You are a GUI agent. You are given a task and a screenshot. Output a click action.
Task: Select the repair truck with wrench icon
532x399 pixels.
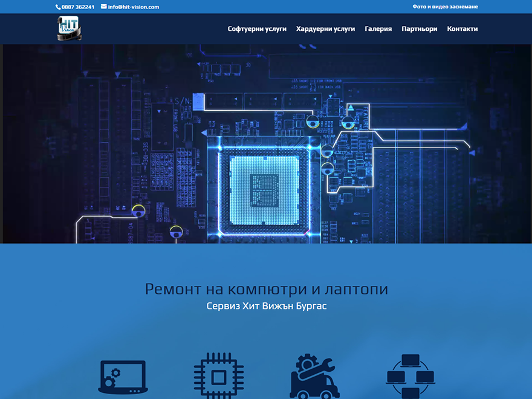(x=314, y=376)
